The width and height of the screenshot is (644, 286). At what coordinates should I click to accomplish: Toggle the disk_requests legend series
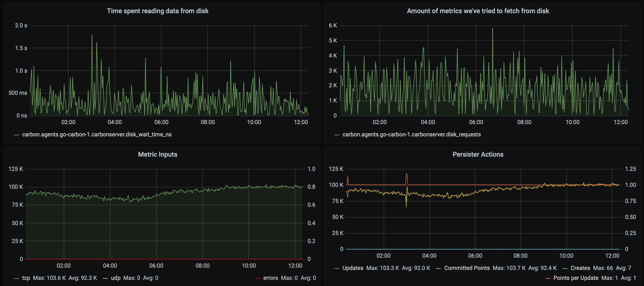411,134
